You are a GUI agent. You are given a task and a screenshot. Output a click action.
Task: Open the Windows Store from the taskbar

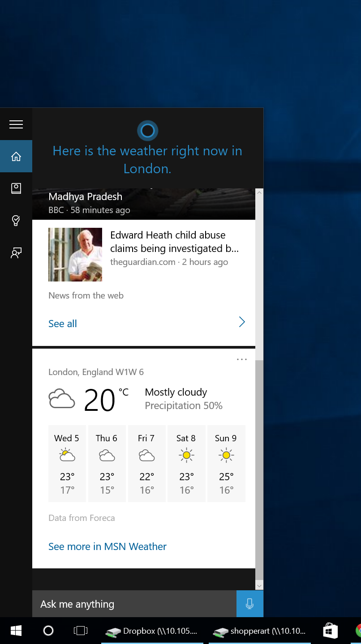(330, 631)
